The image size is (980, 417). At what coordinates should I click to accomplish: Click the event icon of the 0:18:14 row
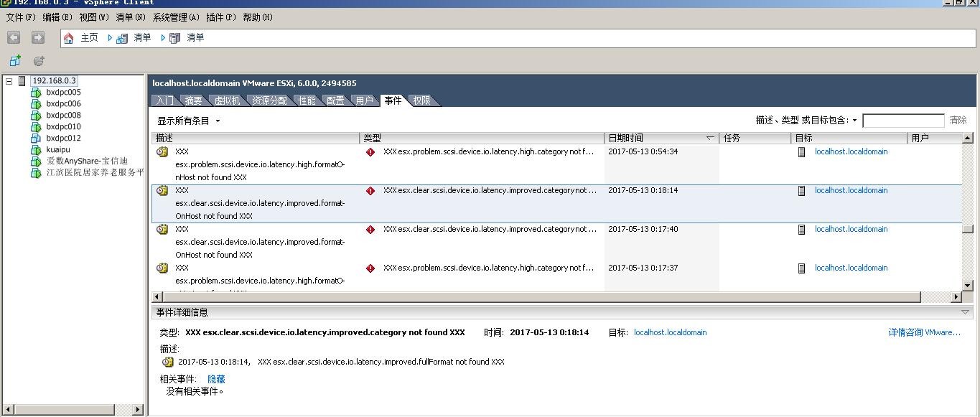click(x=162, y=191)
